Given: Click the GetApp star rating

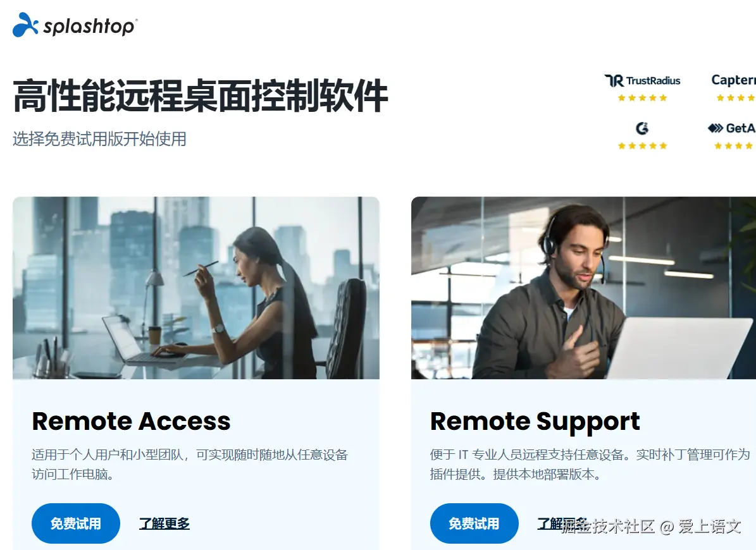Looking at the screenshot, I should tap(734, 146).
